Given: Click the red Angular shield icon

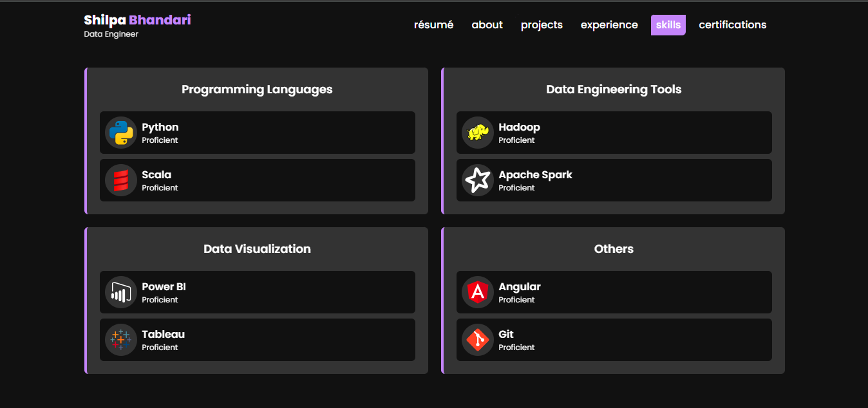Looking at the screenshot, I should coord(478,292).
